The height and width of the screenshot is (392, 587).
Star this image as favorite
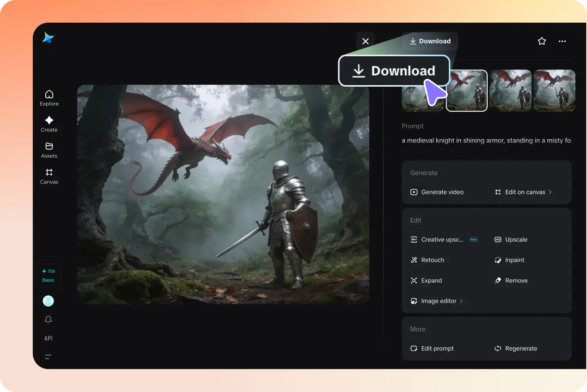(542, 41)
